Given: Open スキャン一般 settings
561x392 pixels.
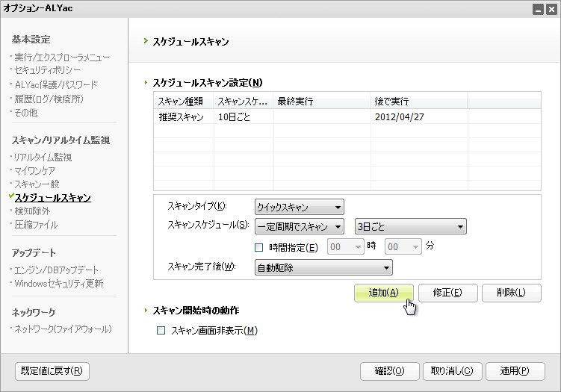Looking at the screenshot, I should pos(37,184).
